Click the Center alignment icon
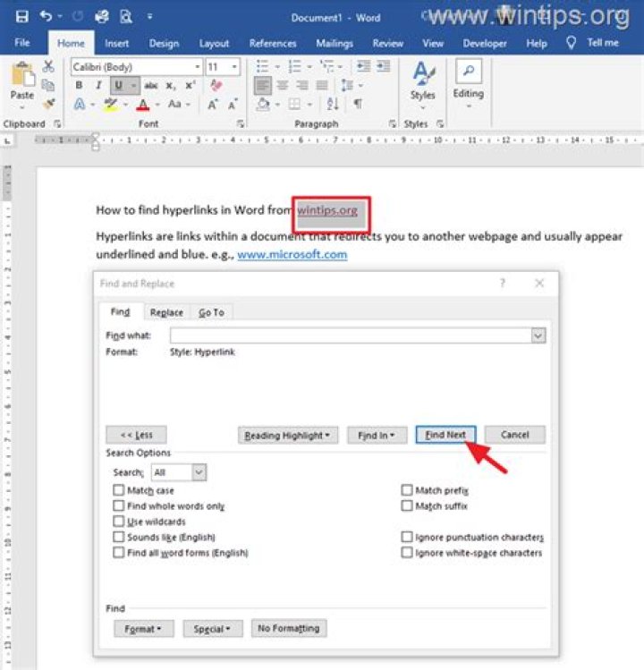This screenshot has height=670, width=644. (x=282, y=86)
